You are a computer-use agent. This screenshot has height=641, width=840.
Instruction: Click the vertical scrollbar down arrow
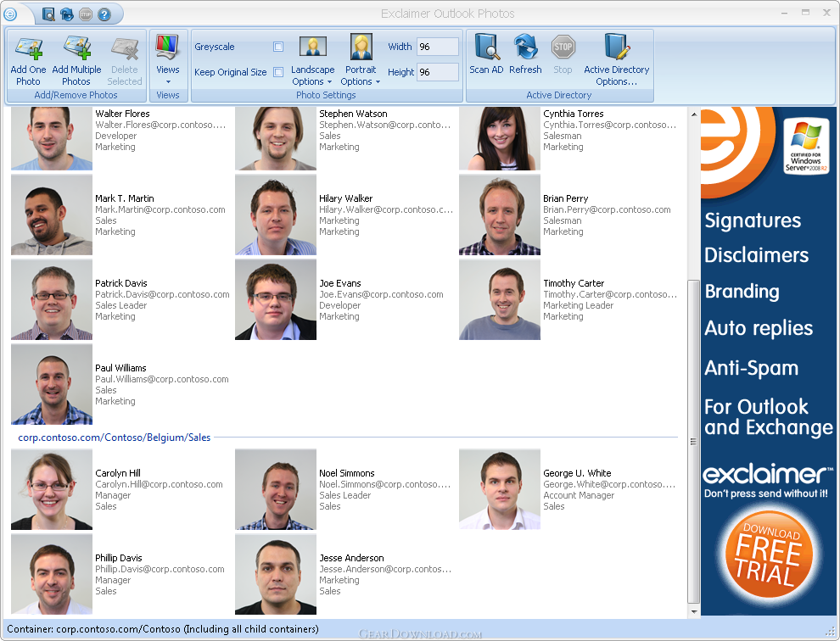(694, 611)
